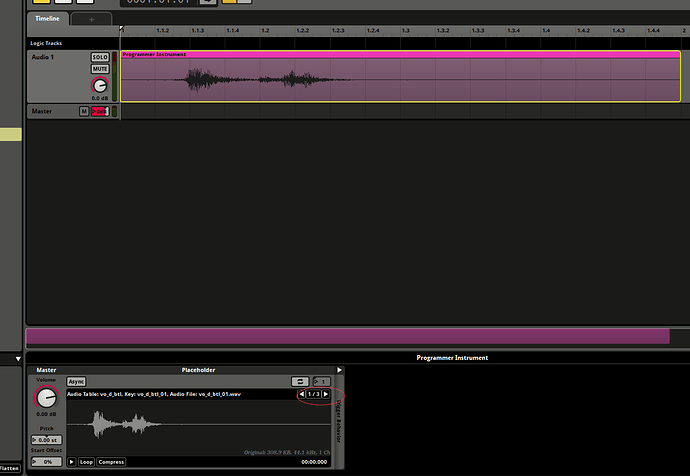Switch to the Timeline tab
This screenshot has width=690, height=476.
48,18
